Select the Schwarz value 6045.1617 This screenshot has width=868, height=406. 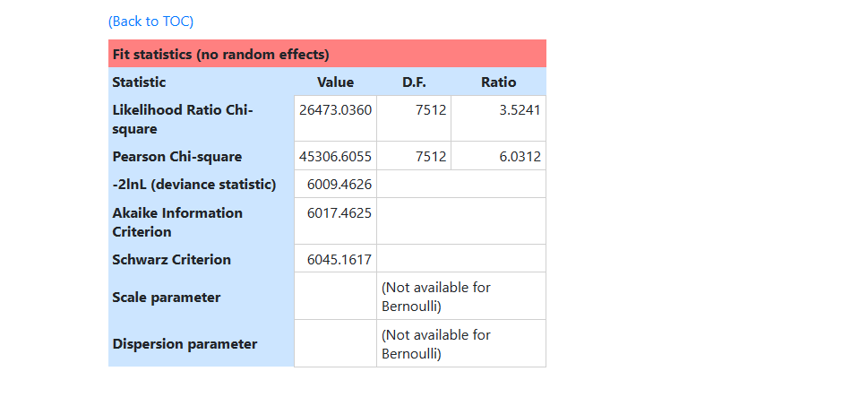click(x=339, y=259)
